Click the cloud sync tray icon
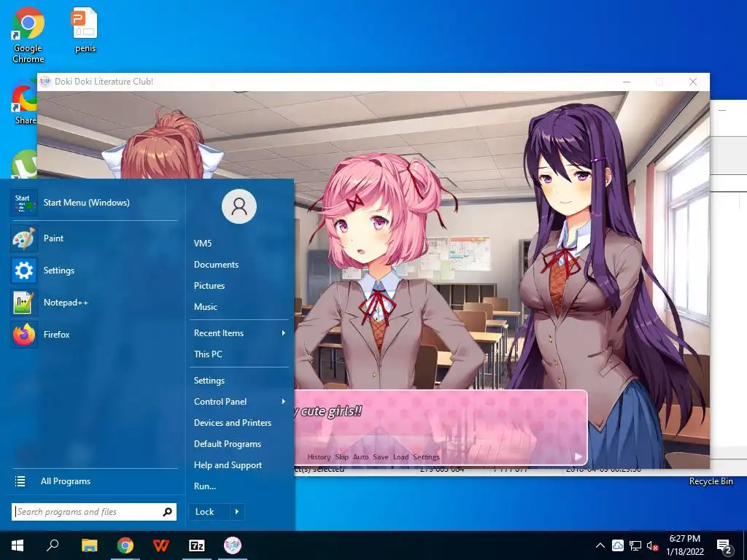This screenshot has width=747, height=560. tap(617, 545)
